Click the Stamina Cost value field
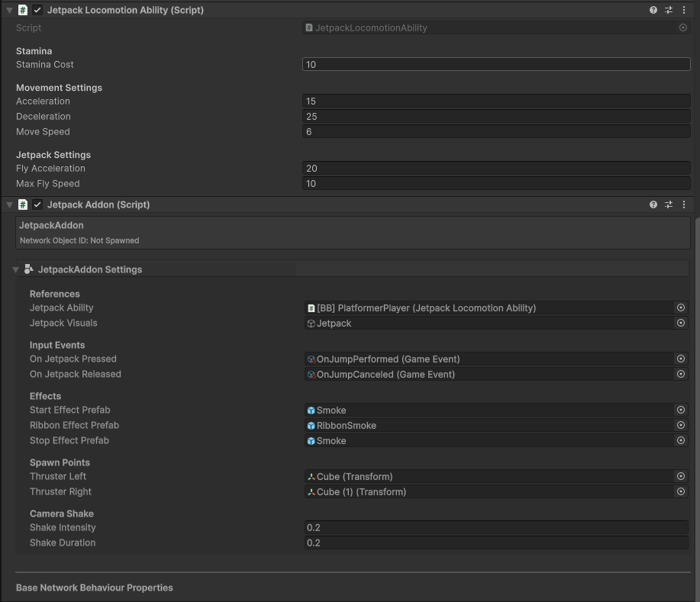 coord(496,65)
